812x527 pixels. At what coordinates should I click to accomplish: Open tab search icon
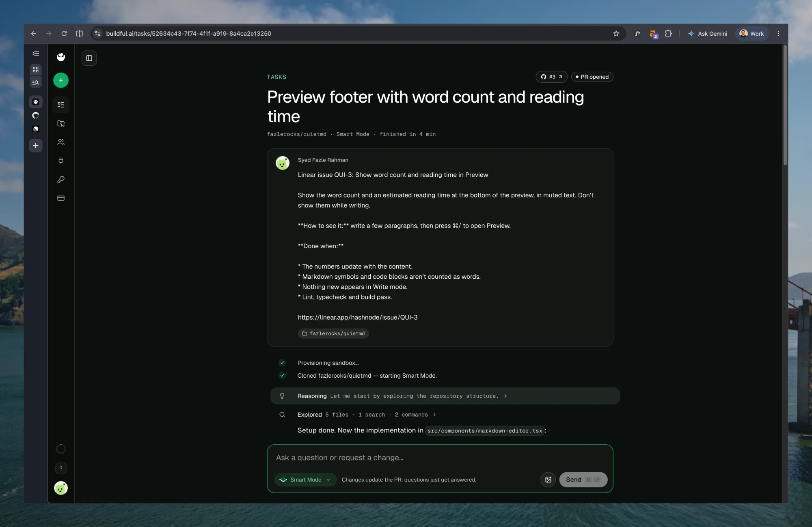36,82
